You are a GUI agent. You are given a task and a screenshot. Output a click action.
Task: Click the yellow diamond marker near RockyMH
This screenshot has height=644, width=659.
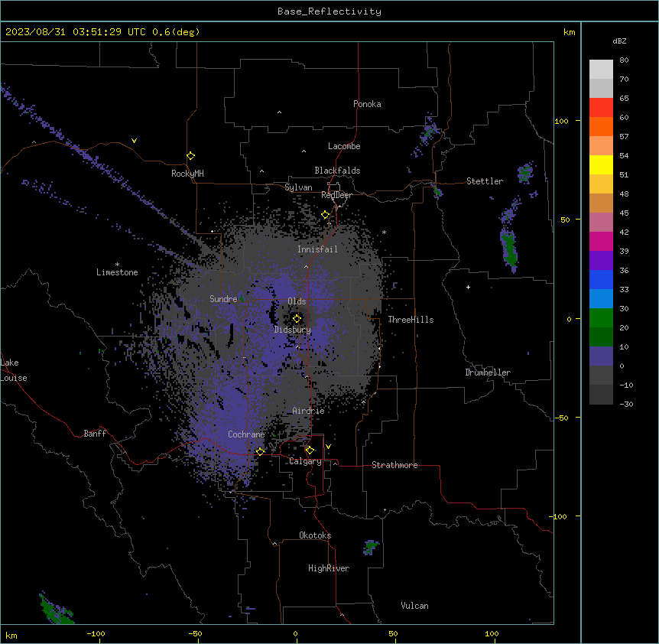click(x=191, y=156)
